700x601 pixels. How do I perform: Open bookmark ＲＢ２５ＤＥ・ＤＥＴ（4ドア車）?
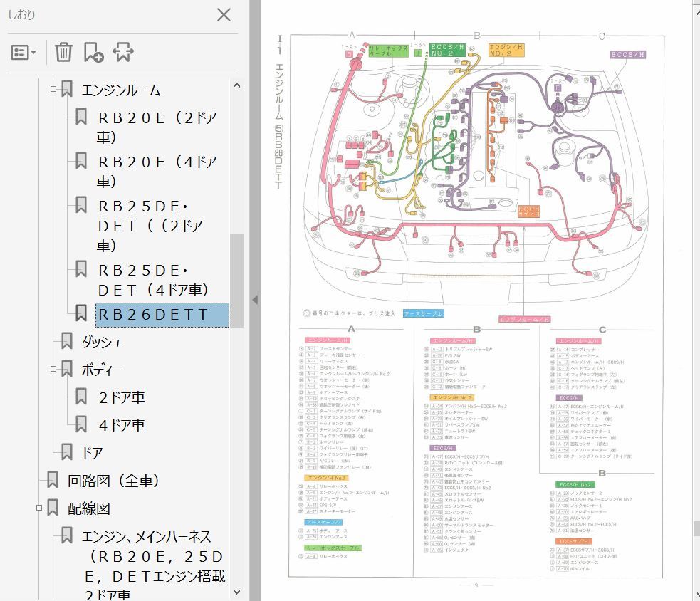pyautogui.click(x=153, y=280)
